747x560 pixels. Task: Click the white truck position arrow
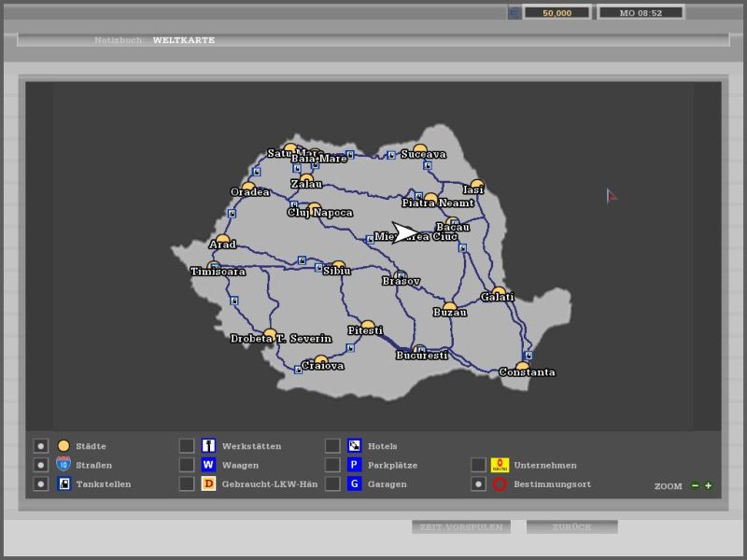404,232
